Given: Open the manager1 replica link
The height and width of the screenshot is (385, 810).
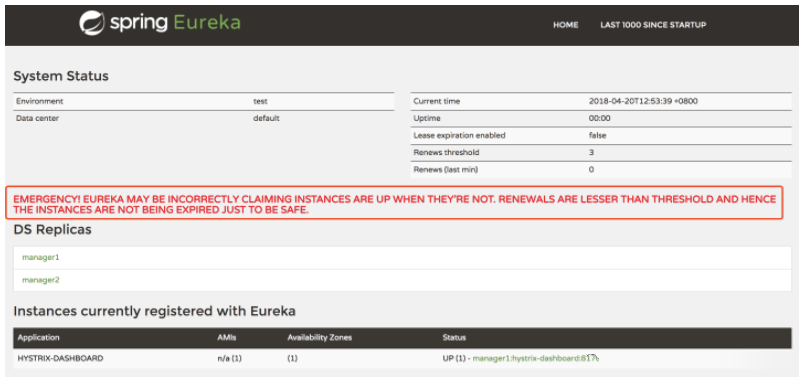Looking at the screenshot, I should (41, 257).
